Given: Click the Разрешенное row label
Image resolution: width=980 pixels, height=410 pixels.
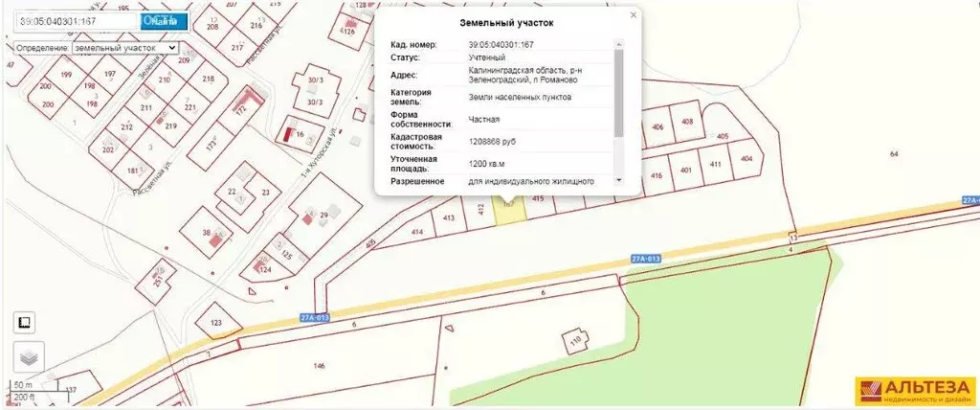Looking at the screenshot, I should (417, 181).
